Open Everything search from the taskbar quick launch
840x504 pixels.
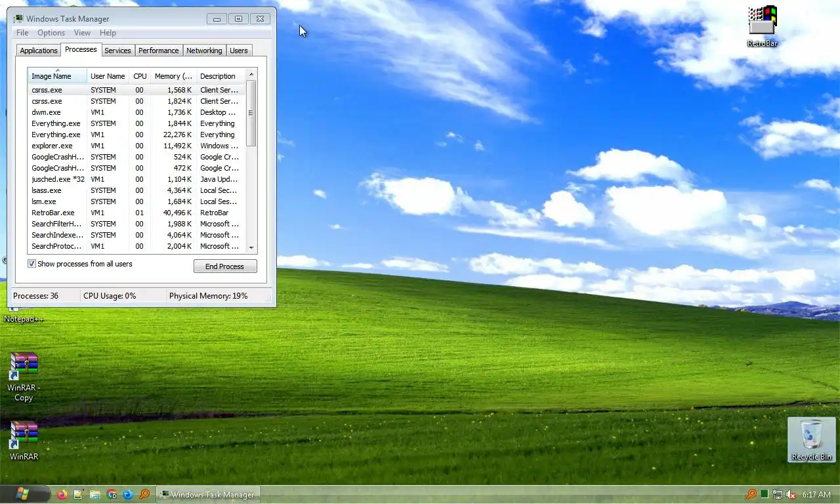click(144, 494)
